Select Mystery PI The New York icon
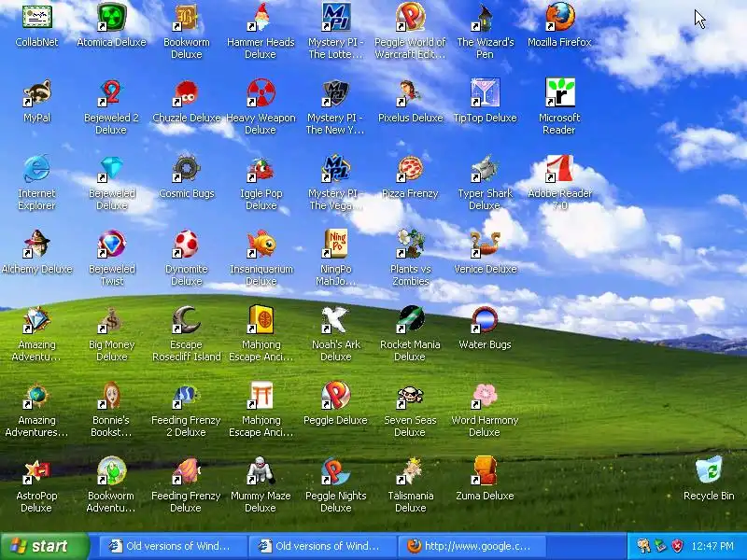Image resolution: width=747 pixels, height=560 pixels. point(335,92)
